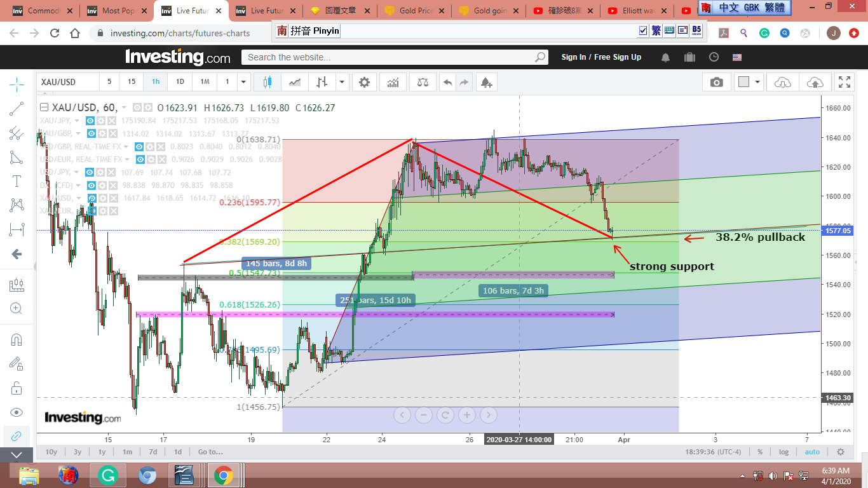
Task: Expand the time interval dropdown arrow
Action: click(x=243, y=82)
